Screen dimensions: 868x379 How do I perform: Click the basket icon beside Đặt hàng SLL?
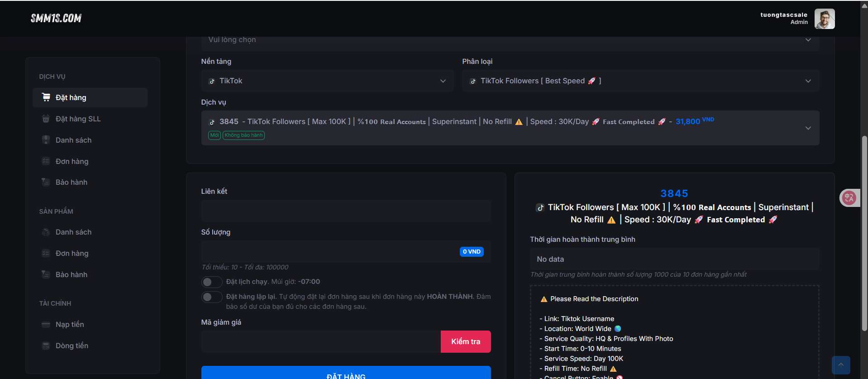click(46, 119)
